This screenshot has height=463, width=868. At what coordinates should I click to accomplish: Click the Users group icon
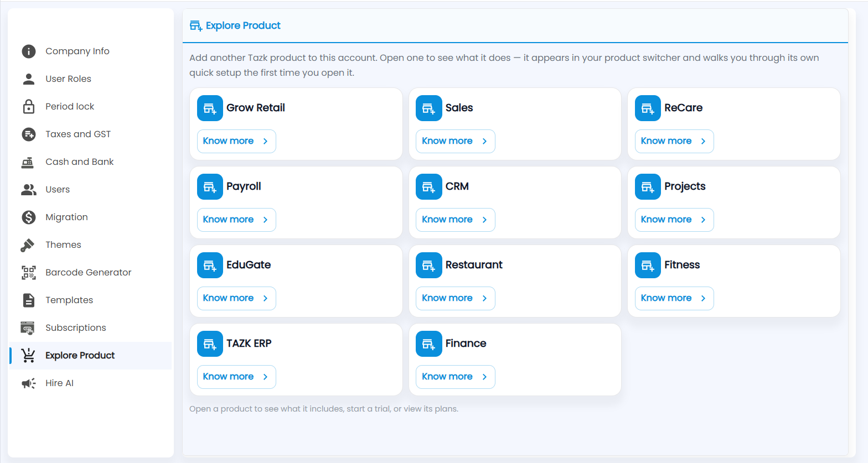[28, 190]
